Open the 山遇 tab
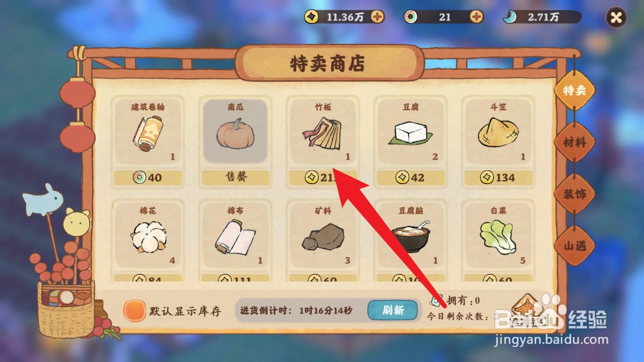The height and width of the screenshot is (362, 644). coord(575,246)
